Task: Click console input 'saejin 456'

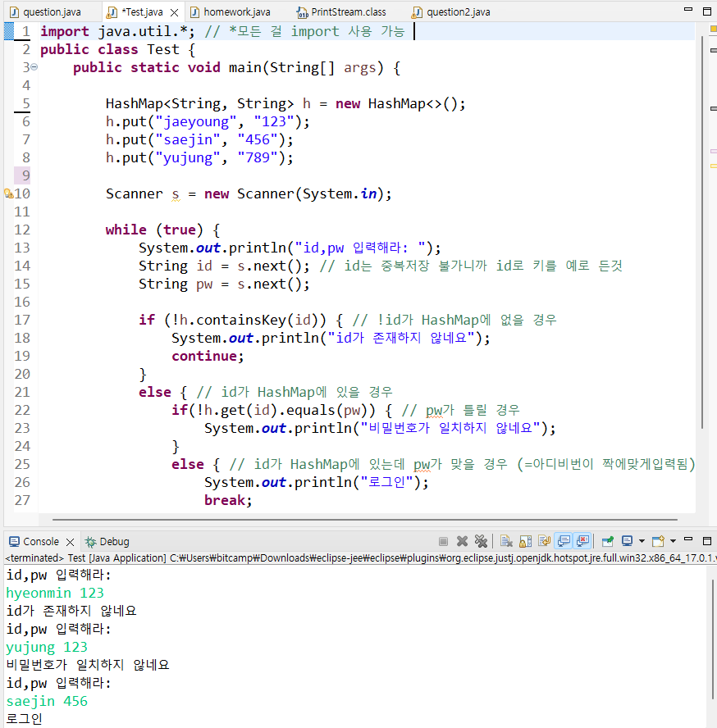Action: pyautogui.click(x=47, y=701)
